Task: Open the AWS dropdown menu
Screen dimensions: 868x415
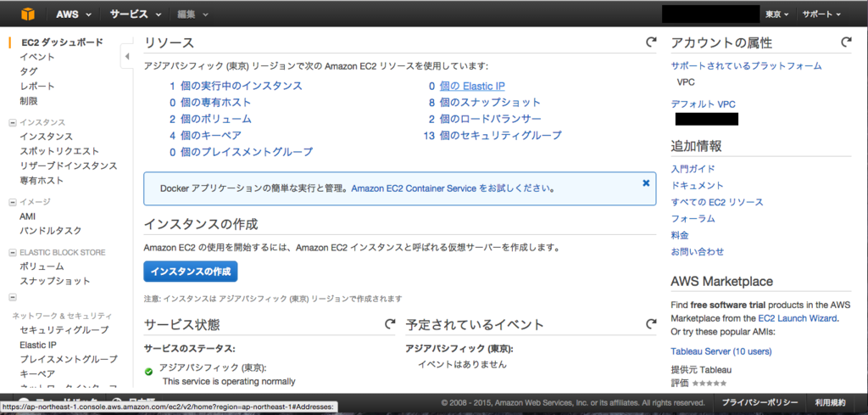Action: 75,14
